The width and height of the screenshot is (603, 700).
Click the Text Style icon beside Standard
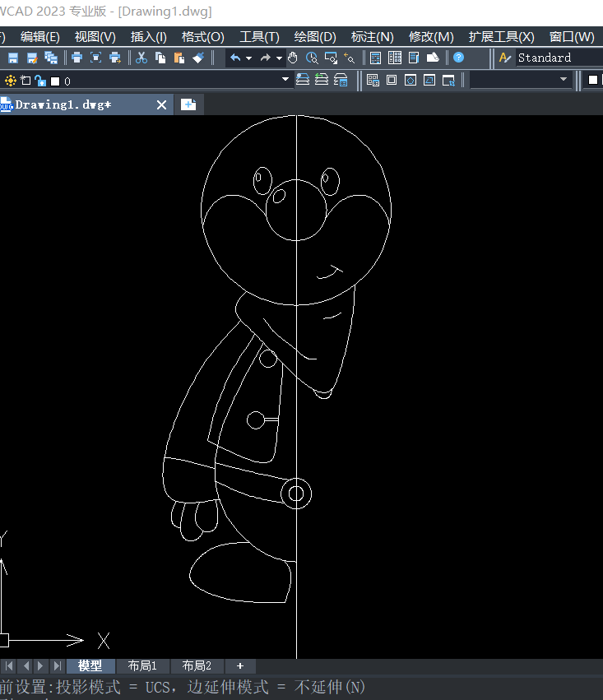(x=505, y=58)
